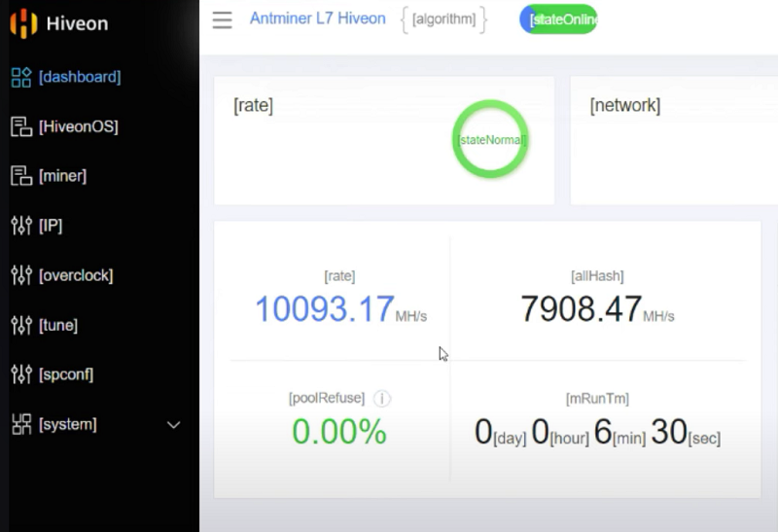
Task: Click the [system] sidebar icon
Action: click(21, 424)
